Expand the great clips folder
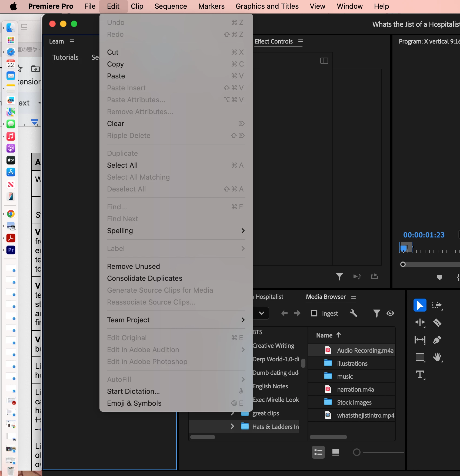460x476 pixels. [232, 413]
